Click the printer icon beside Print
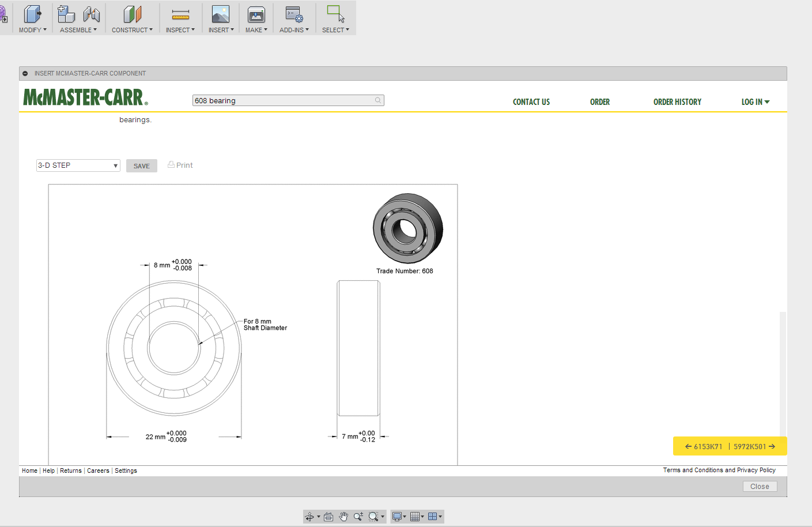 click(x=171, y=164)
